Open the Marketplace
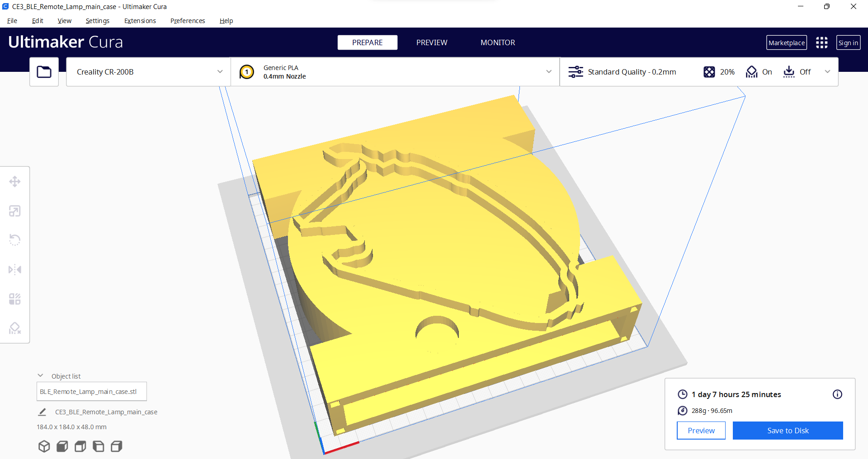 pyautogui.click(x=787, y=42)
